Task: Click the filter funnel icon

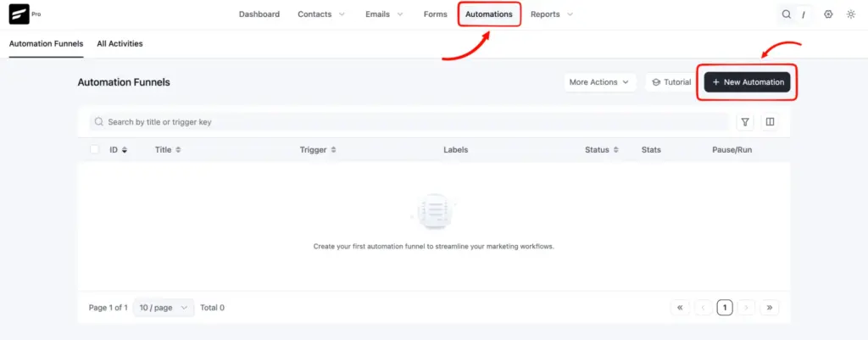Action: pos(745,122)
